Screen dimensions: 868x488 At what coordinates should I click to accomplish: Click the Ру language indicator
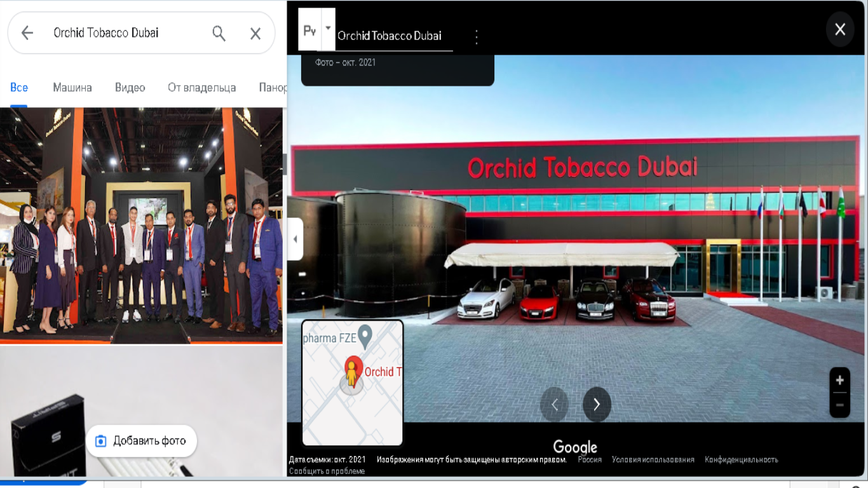tap(309, 29)
